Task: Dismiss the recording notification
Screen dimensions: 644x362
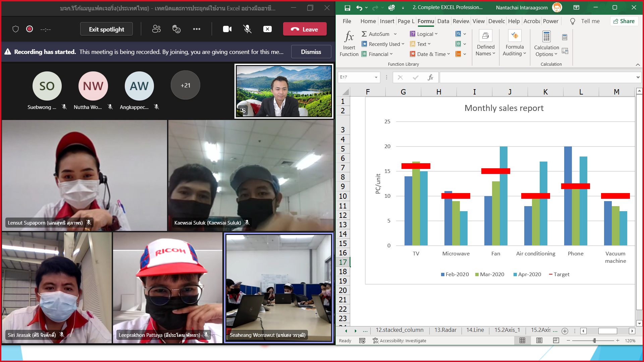Action: pyautogui.click(x=311, y=52)
